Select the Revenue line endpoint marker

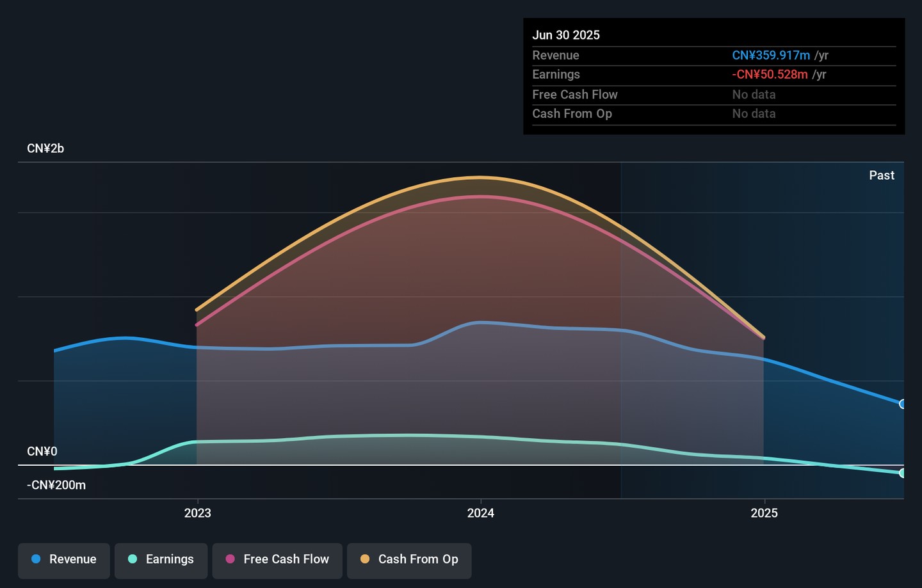pyautogui.click(x=902, y=404)
